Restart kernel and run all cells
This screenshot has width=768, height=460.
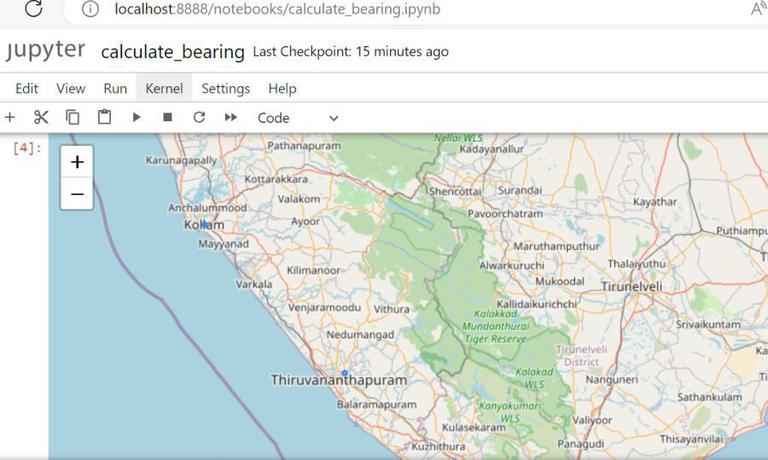click(x=231, y=117)
